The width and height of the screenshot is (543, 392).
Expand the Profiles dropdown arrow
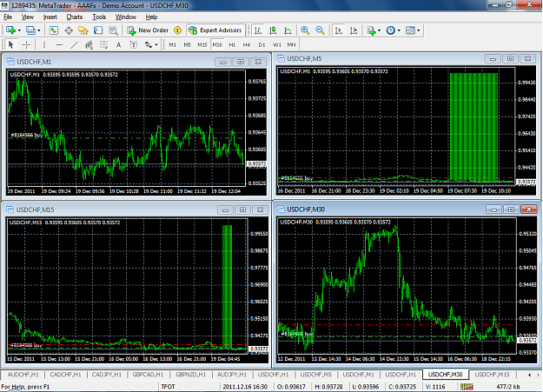[39, 30]
